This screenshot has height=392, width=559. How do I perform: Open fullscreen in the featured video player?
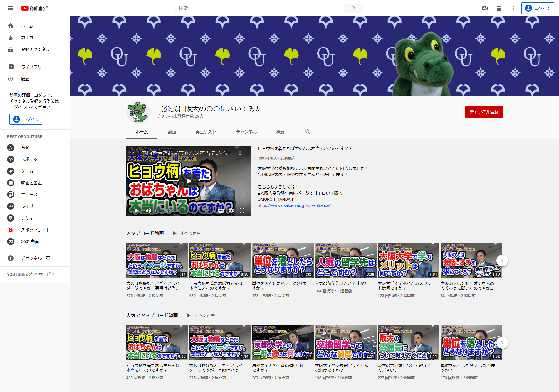(x=242, y=211)
